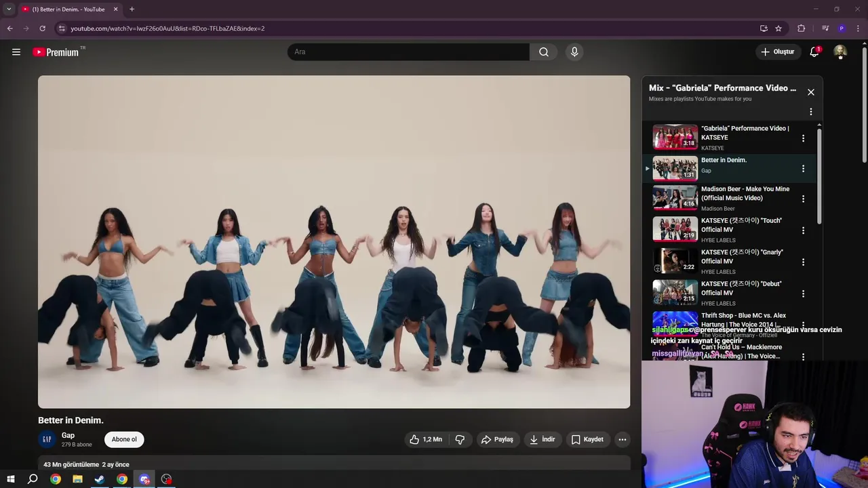The image size is (868, 488).
Task: Play Gabriela Performance Video thumbnail
Action: point(675,137)
